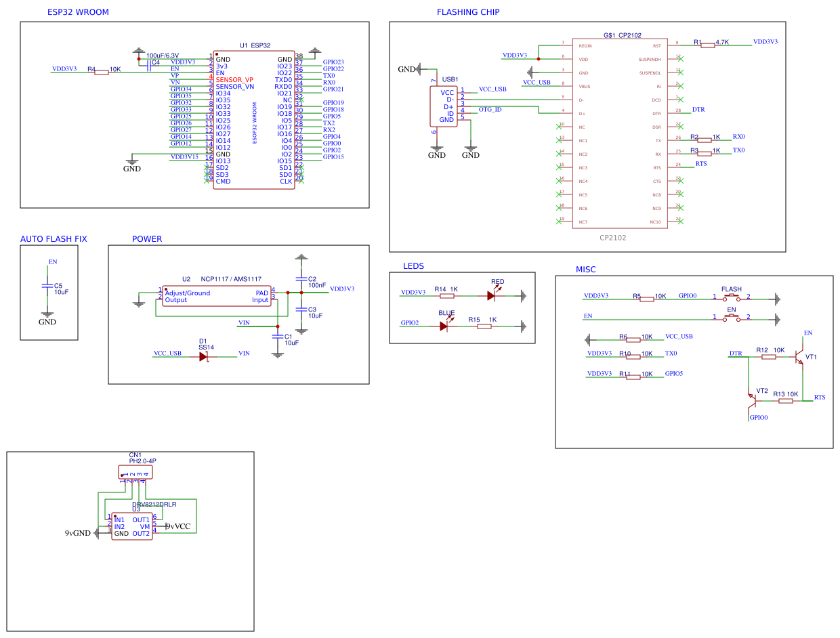This screenshot has width=840, height=638.
Task: Select the AUTO FLASH FIX title
Action: pos(54,239)
